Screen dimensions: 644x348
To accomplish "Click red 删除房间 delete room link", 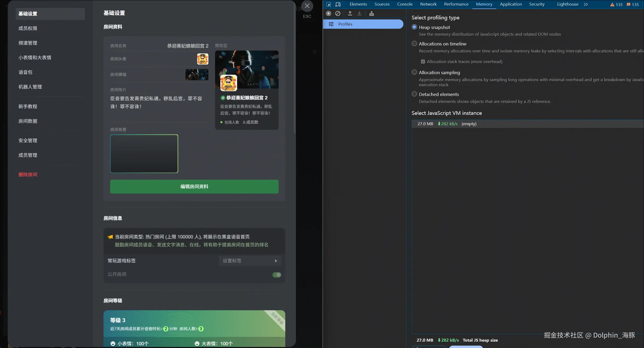I will [x=28, y=175].
